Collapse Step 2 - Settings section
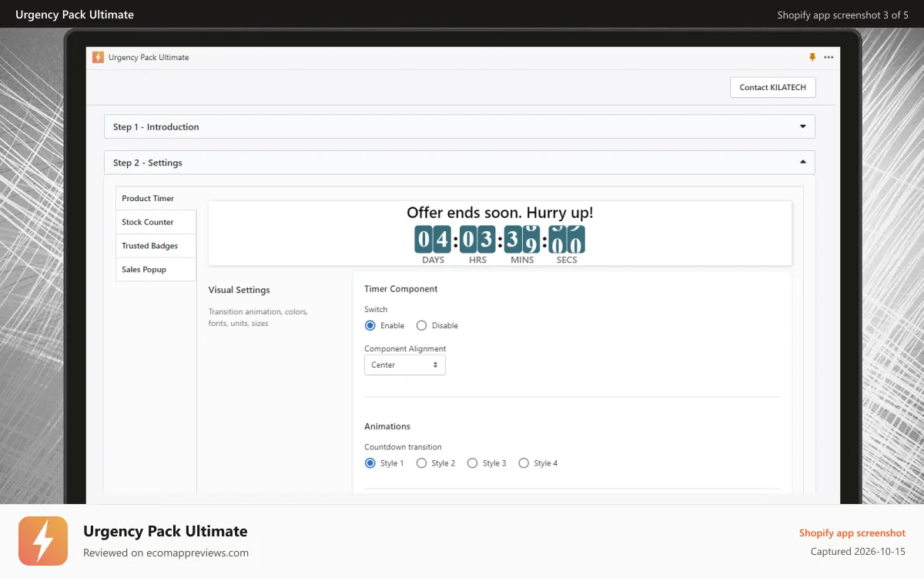 (460, 163)
